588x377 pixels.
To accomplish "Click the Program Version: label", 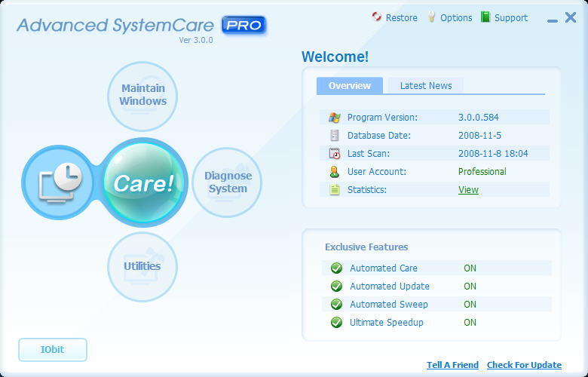I will coord(382,118).
